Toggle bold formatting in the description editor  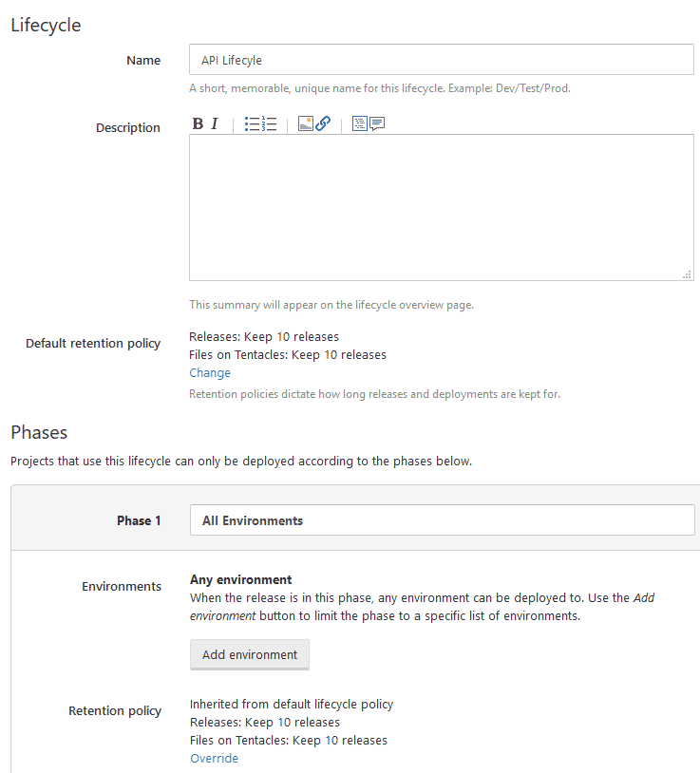coord(197,123)
